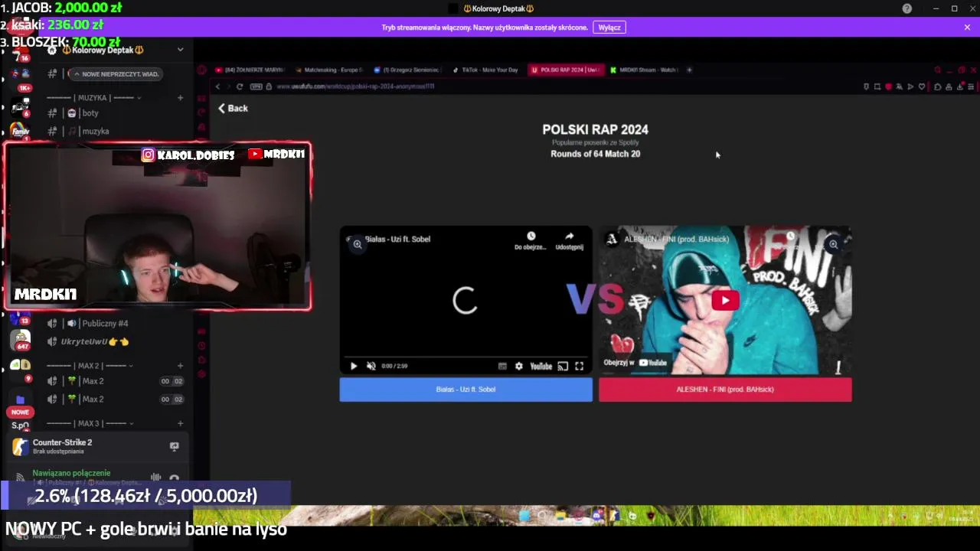Dismiss the streamer mode banner
The image size is (980, 551).
tap(967, 27)
